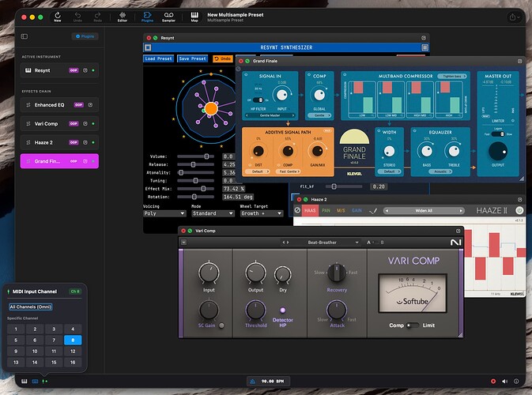Image resolution: width=532 pixels, height=395 pixels.
Task: Open the keyboard Map view
Action: click(x=194, y=17)
